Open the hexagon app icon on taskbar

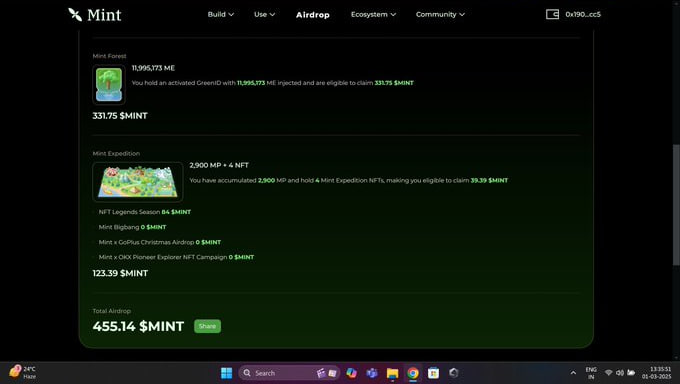coord(454,373)
